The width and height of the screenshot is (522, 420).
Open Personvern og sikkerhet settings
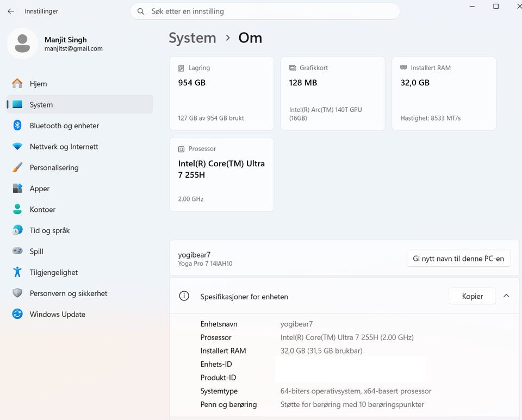pos(80,293)
